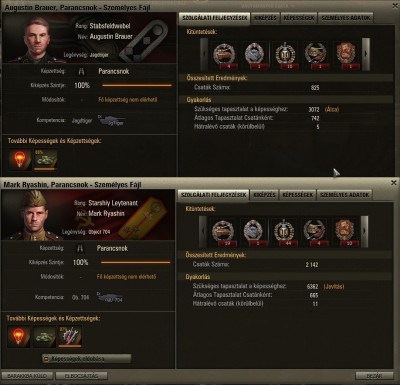Click Augustin Brauer's Sixth Sense lightbulb skill icon
The height and width of the screenshot is (385, 400).
pyautogui.click(x=20, y=159)
